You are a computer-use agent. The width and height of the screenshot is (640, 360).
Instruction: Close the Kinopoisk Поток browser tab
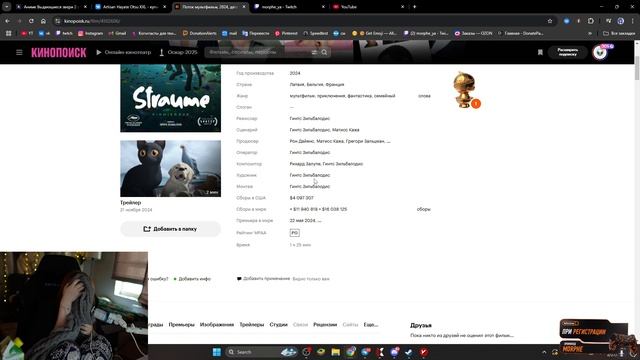click(244, 7)
